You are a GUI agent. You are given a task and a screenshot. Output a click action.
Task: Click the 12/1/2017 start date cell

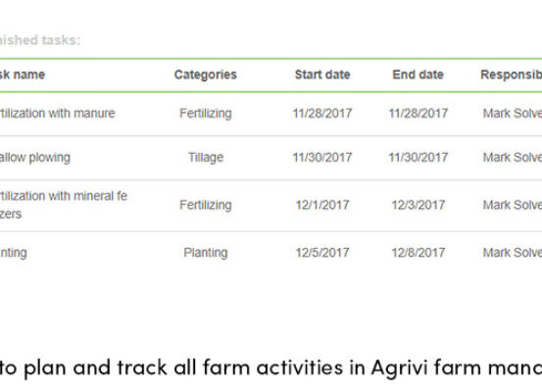click(322, 205)
